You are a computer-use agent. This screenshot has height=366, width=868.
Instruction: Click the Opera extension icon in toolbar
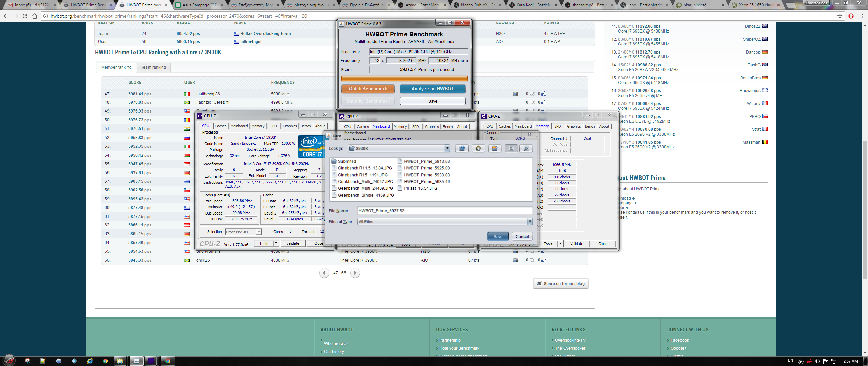click(x=851, y=16)
